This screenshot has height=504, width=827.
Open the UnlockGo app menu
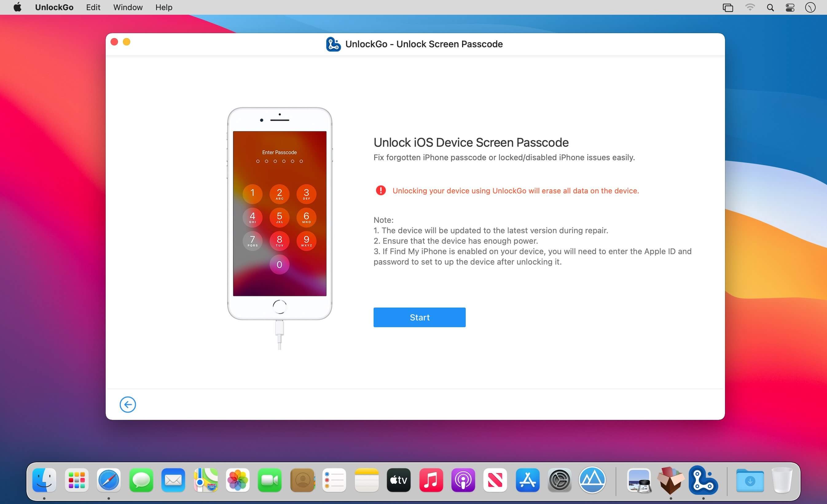coord(54,7)
